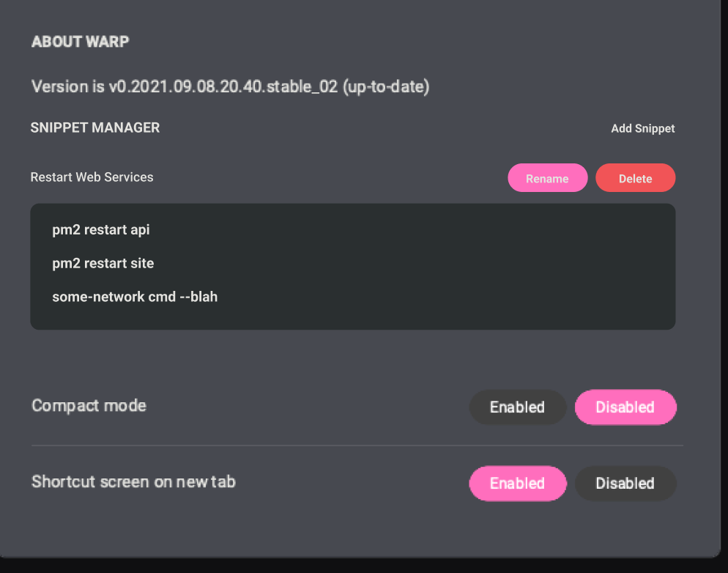Image resolution: width=728 pixels, height=573 pixels.
Task: Select the snippet command list panel
Action: click(352, 266)
